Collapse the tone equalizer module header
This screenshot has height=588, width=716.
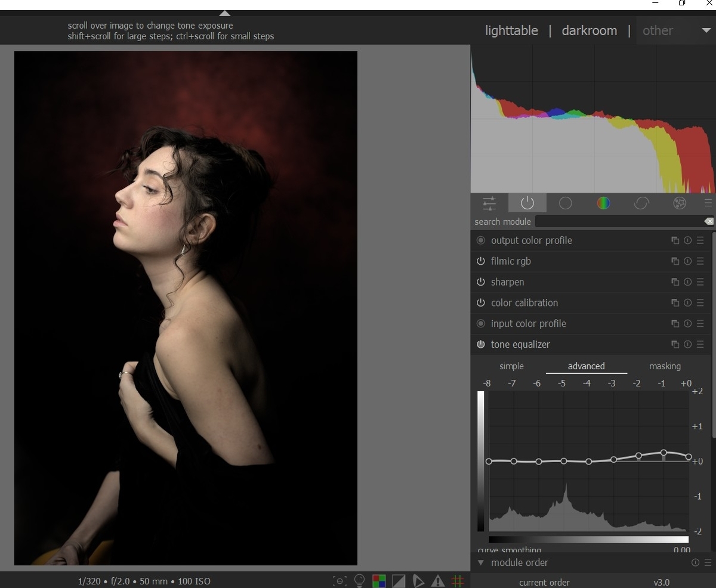click(520, 345)
